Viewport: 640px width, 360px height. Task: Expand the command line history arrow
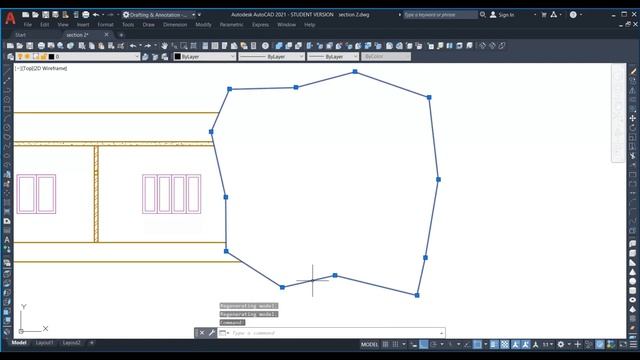441,333
